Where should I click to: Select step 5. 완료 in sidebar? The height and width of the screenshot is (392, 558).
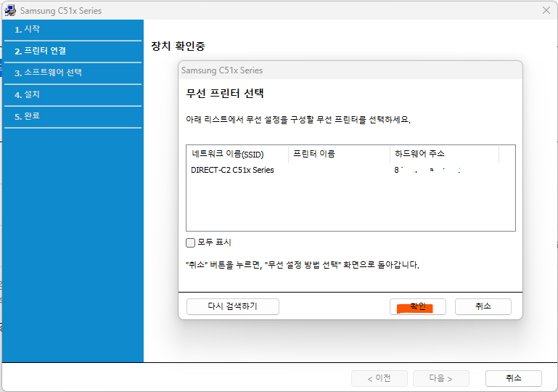(x=73, y=116)
